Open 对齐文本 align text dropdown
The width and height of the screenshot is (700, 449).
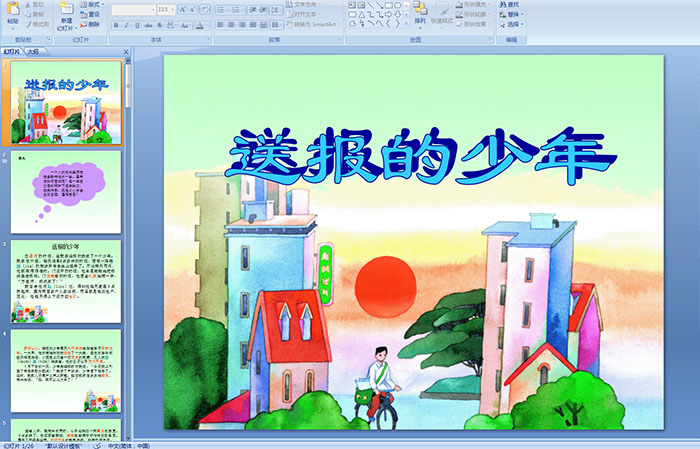pyautogui.click(x=301, y=14)
